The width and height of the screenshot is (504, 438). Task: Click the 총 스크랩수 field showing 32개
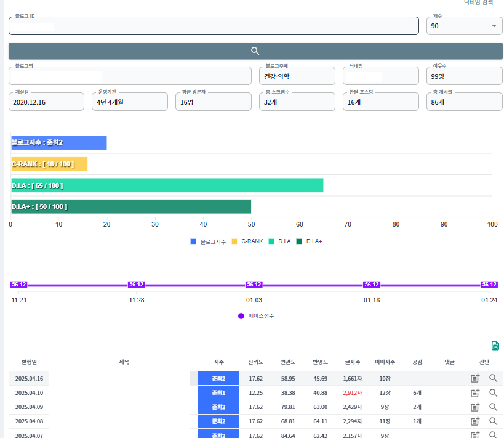tap(297, 102)
